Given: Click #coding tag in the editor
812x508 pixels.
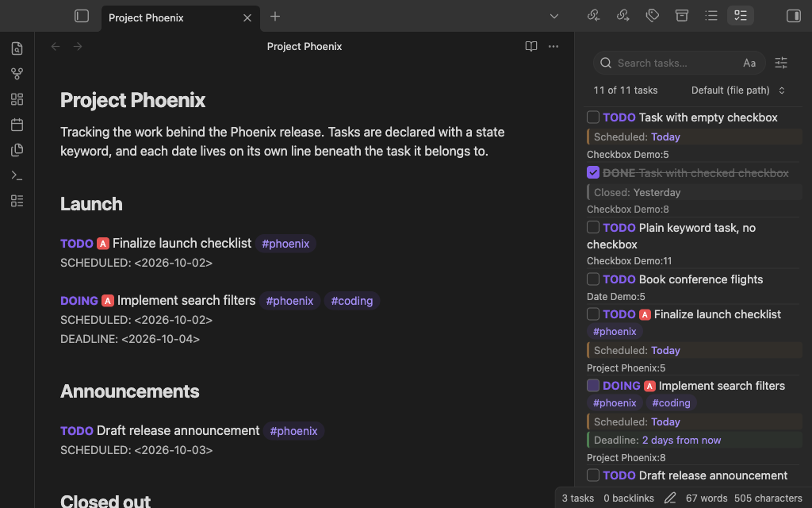Looking at the screenshot, I should pos(352,301).
